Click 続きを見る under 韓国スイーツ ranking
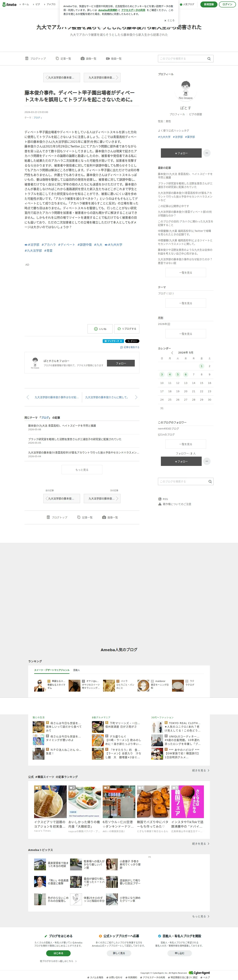 point(201,844)
